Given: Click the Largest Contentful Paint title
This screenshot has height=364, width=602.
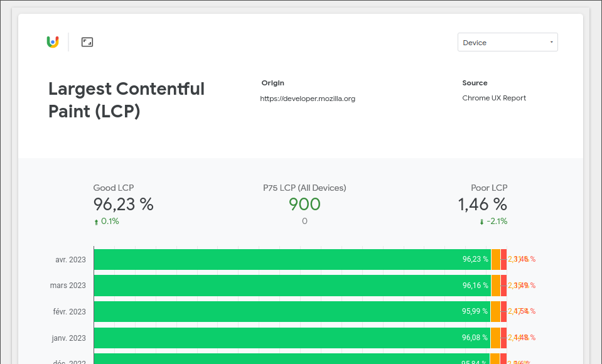Looking at the screenshot, I should (126, 100).
